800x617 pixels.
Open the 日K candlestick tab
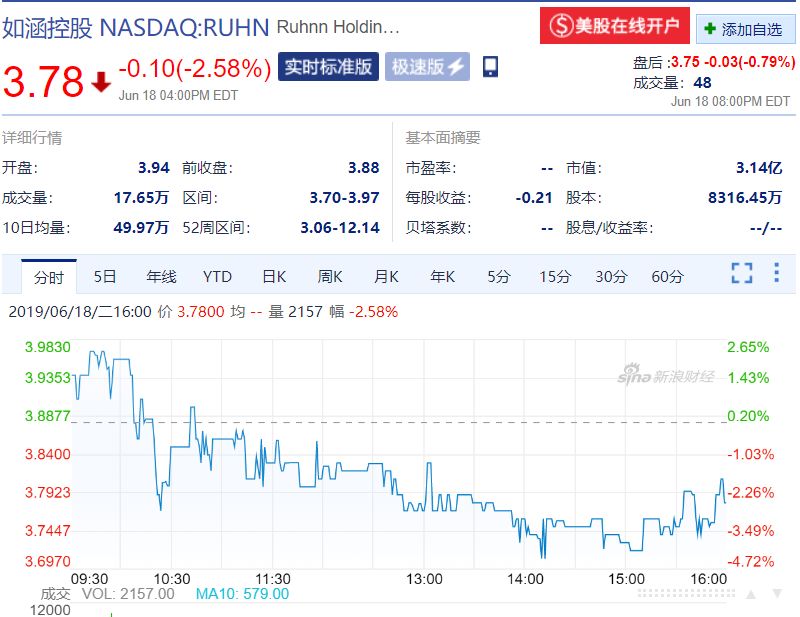[x=274, y=277]
